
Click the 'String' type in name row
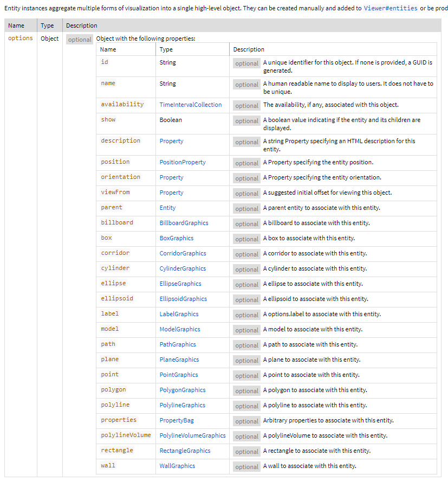167,84
